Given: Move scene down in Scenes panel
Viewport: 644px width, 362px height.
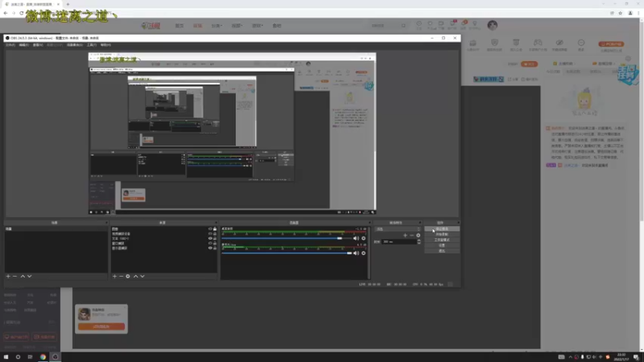Looking at the screenshot, I should 29,276.
